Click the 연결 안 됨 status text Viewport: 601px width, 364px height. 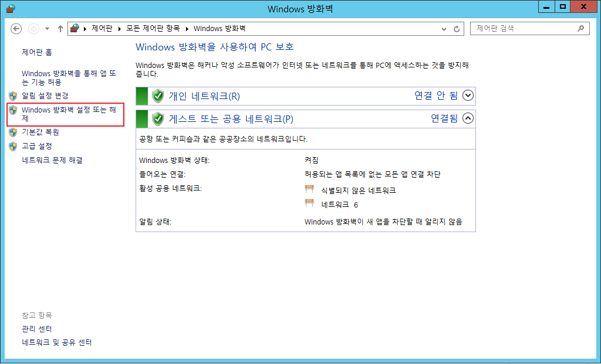436,96
